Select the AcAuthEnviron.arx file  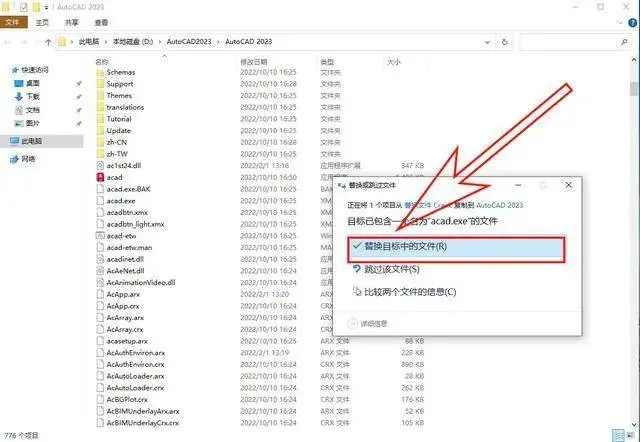pyautogui.click(x=136, y=353)
